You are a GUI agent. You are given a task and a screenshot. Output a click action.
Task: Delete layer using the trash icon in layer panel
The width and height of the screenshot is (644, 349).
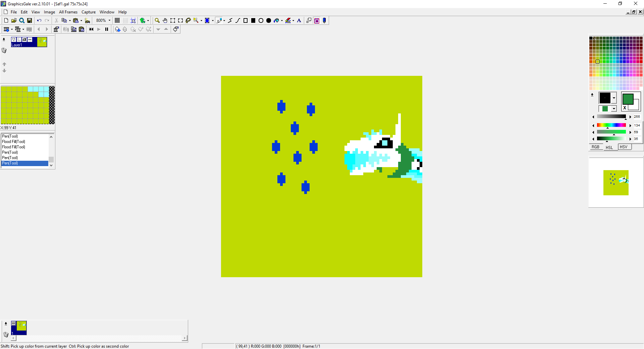pos(4,50)
